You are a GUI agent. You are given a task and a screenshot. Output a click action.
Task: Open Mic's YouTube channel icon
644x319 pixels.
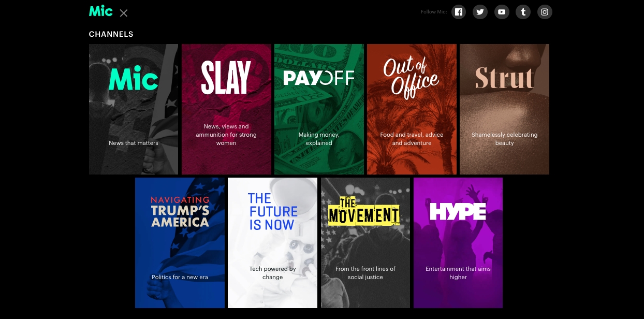(502, 12)
